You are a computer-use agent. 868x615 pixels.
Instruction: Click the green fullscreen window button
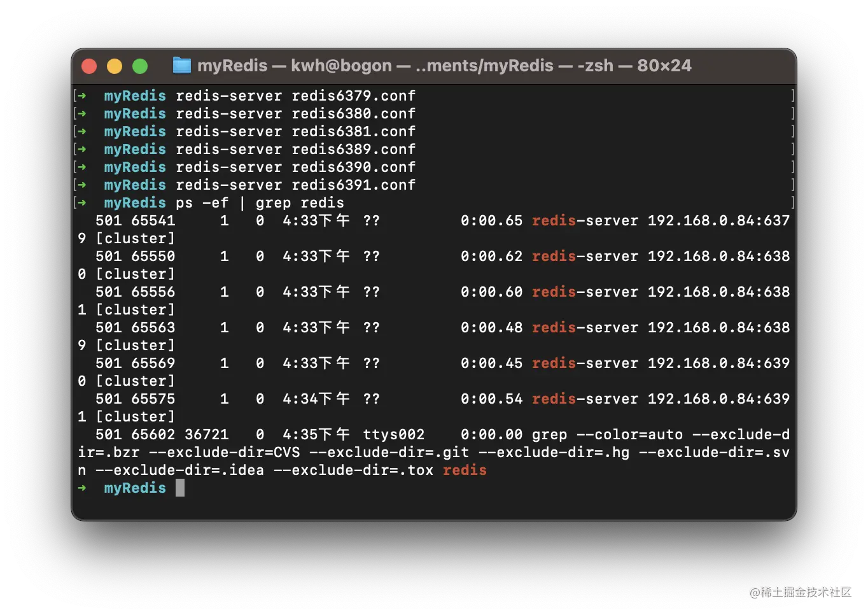pos(140,66)
